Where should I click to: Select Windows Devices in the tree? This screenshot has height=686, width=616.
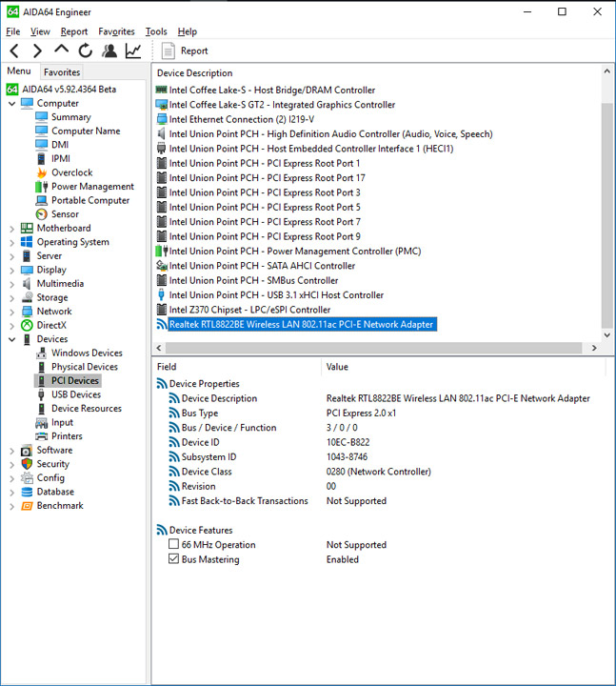click(87, 353)
